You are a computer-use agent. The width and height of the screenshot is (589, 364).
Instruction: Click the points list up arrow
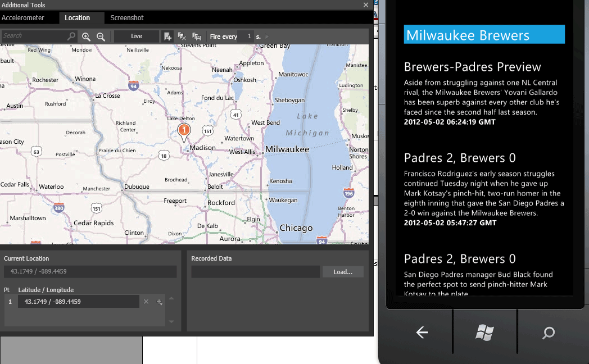171,298
